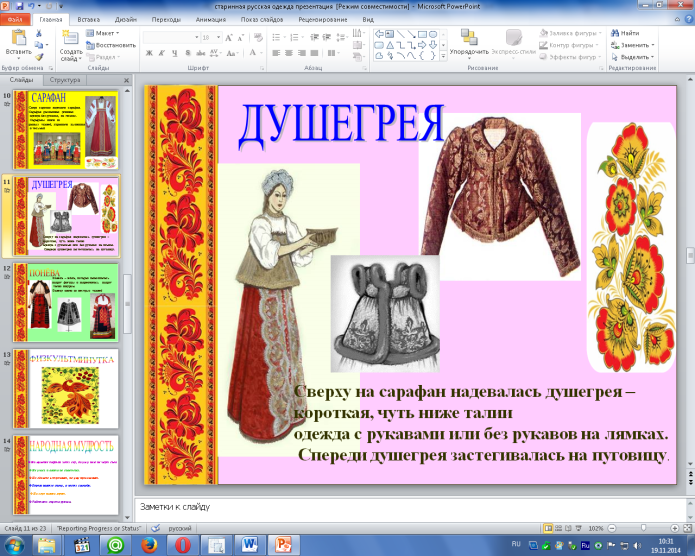This screenshot has width=695, height=556.
Task: Click the Вставить paste icon
Action: (x=19, y=38)
